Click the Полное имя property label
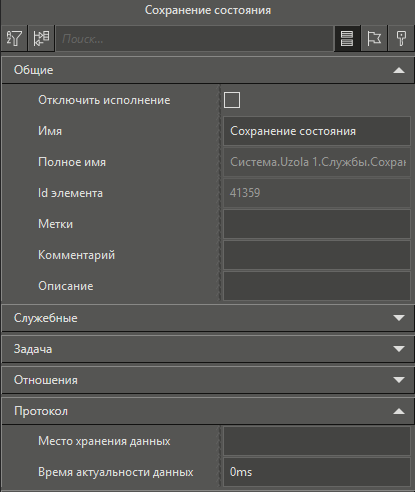The image size is (415, 492). click(x=72, y=162)
